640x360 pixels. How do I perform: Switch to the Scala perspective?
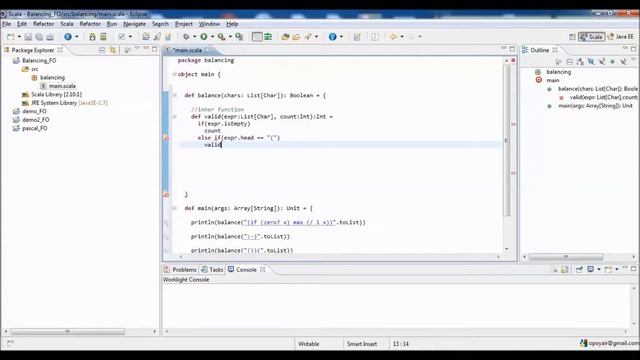(x=591, y=37)
